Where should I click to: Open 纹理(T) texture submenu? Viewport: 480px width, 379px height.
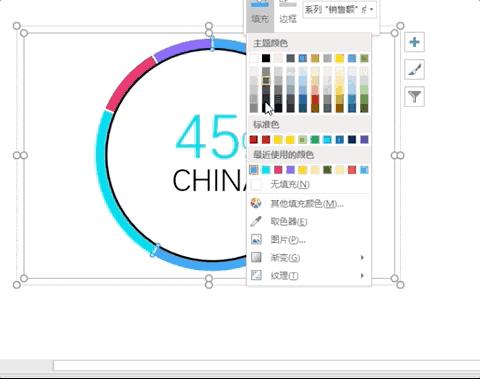coord(309,275)
